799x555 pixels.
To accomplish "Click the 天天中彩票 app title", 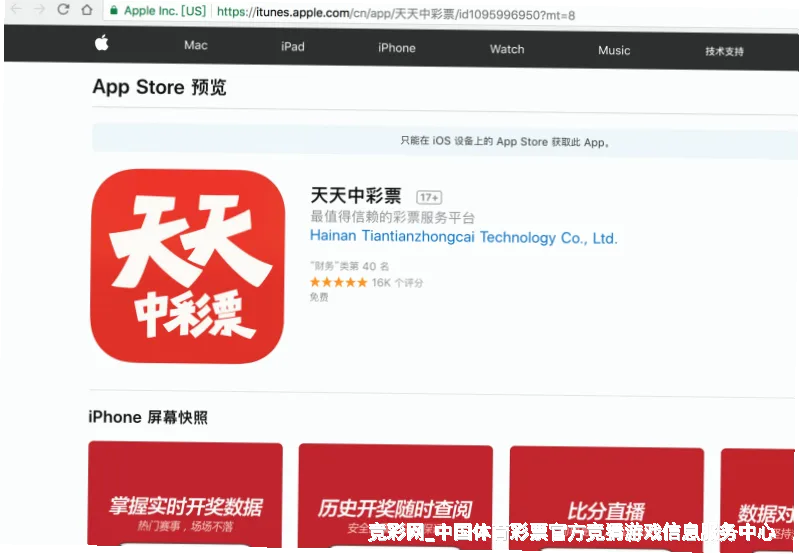I will pos(356,195).
